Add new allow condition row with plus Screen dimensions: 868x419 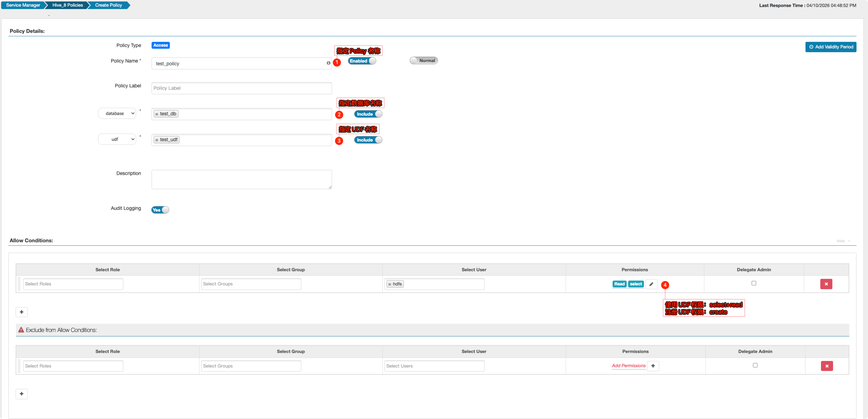coord(21,312)
